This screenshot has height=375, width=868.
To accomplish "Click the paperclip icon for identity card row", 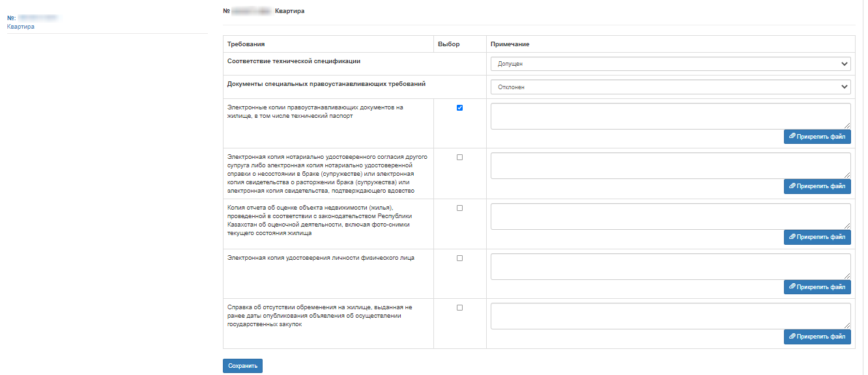I will [792, 286].
